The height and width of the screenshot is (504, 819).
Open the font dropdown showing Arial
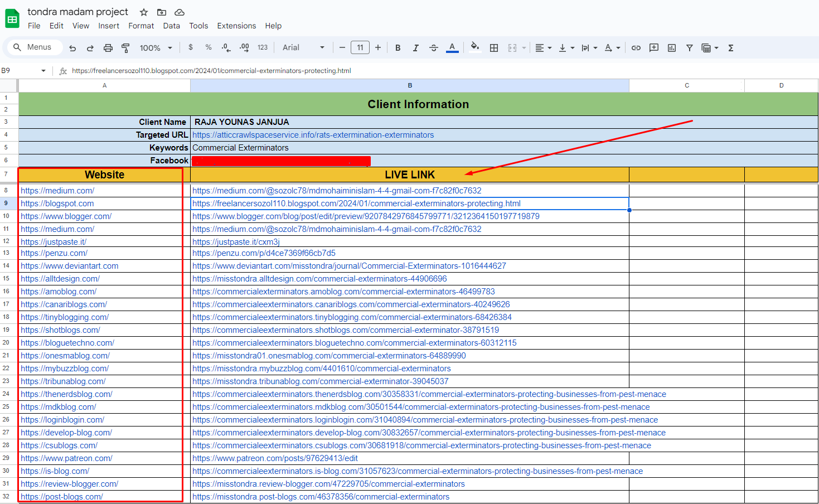coord(303,47)
